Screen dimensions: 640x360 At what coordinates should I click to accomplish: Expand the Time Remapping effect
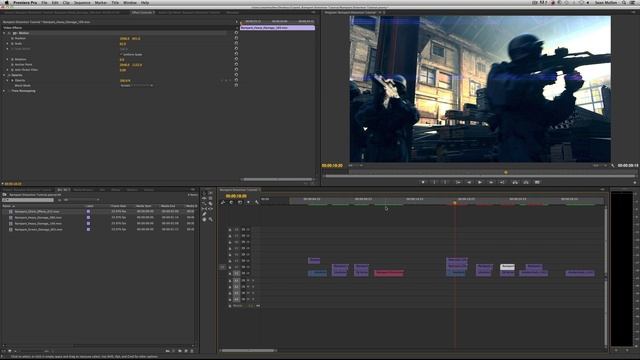click(4, 91)
